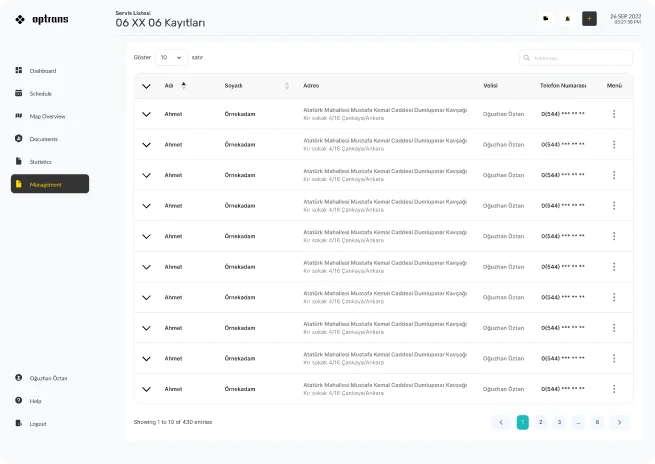
Task: Click the Help question mark icon
Action: (19, 400)
